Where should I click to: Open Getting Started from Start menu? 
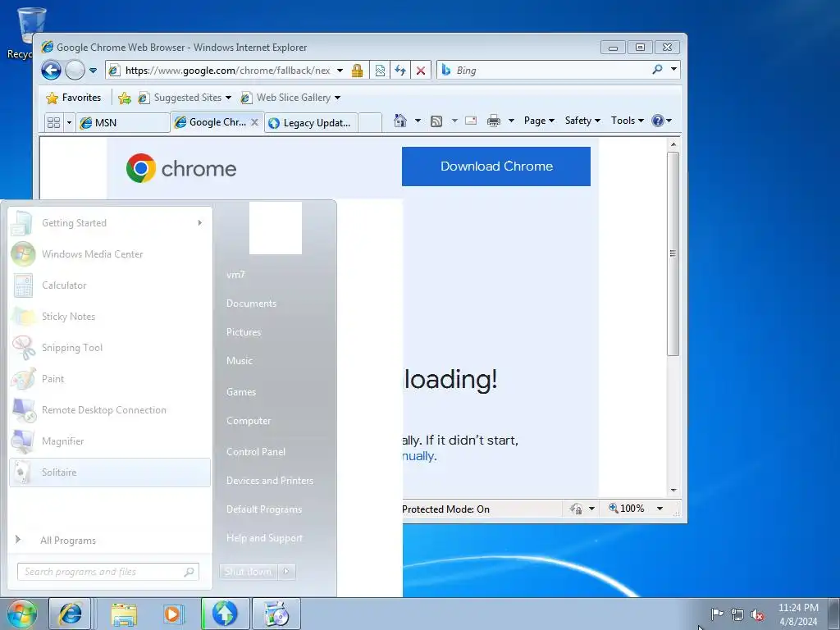[x=110, y=223]
